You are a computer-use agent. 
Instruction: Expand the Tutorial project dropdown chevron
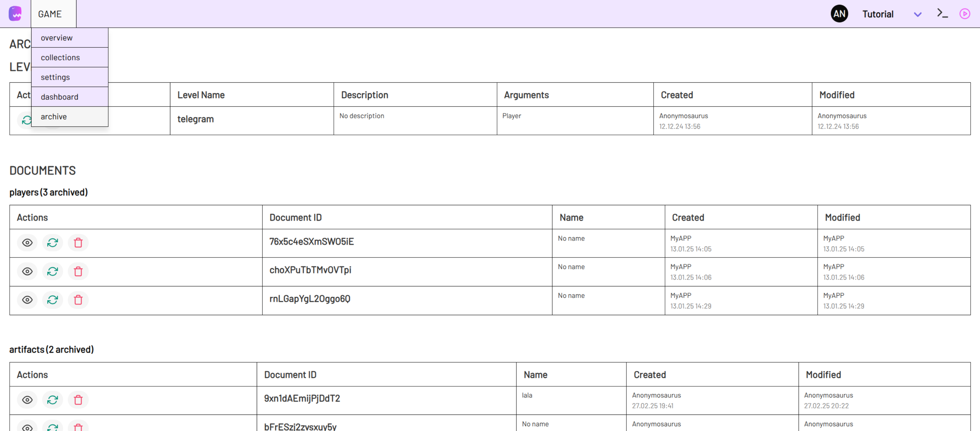[x=917, y=14]
